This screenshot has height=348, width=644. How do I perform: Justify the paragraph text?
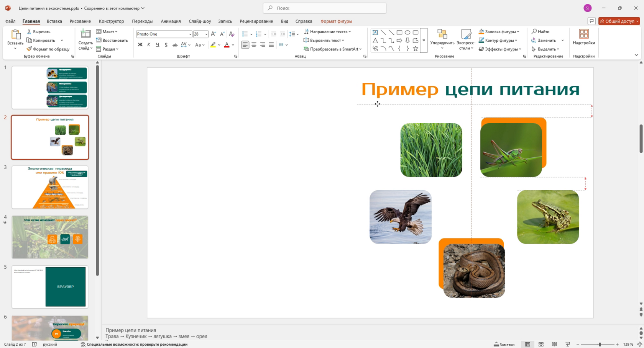tap(271, 45)
